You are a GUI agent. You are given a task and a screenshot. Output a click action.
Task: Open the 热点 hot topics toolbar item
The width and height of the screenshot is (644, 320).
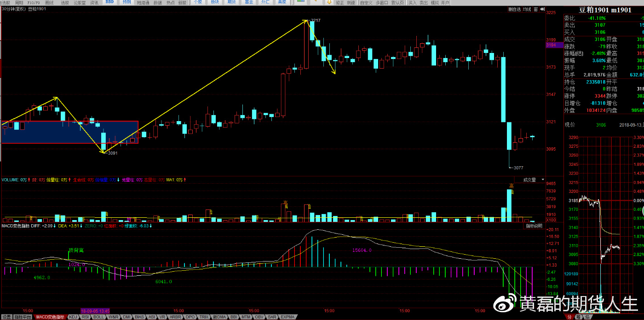(170, 2)
